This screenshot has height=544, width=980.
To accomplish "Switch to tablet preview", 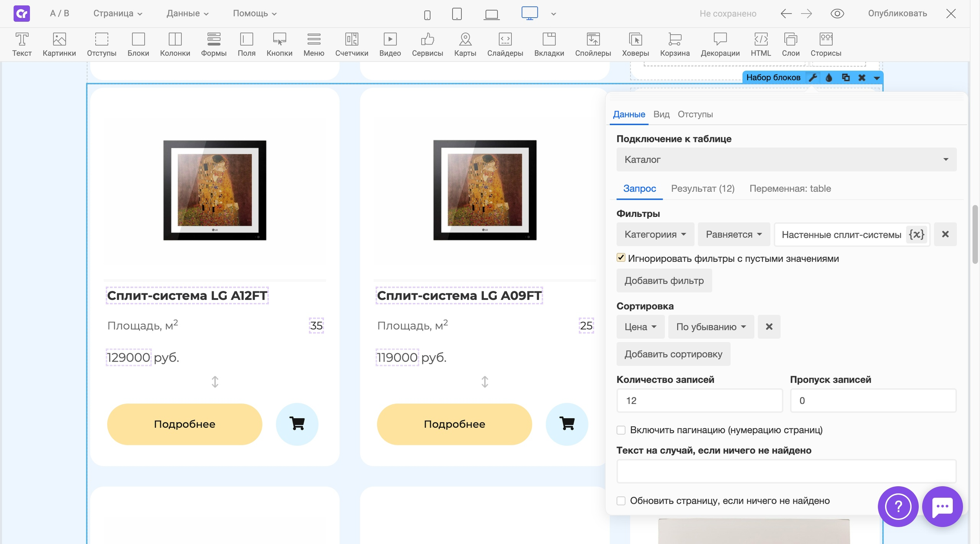I will (457, 14).
